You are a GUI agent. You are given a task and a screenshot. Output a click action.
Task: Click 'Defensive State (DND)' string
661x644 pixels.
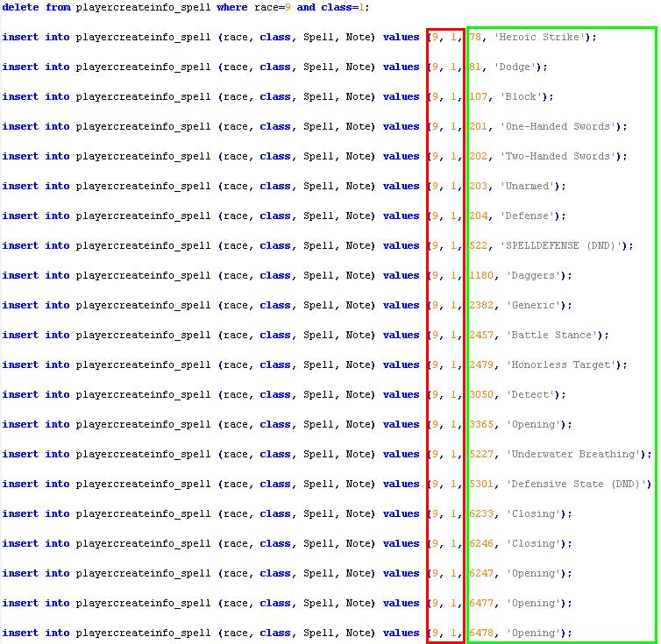[x=576, y=484]
